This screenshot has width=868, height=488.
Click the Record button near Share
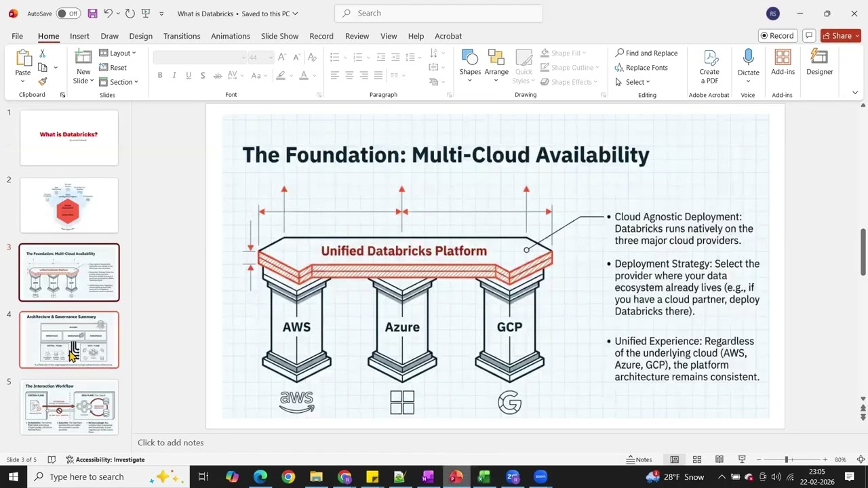point(777,36)
